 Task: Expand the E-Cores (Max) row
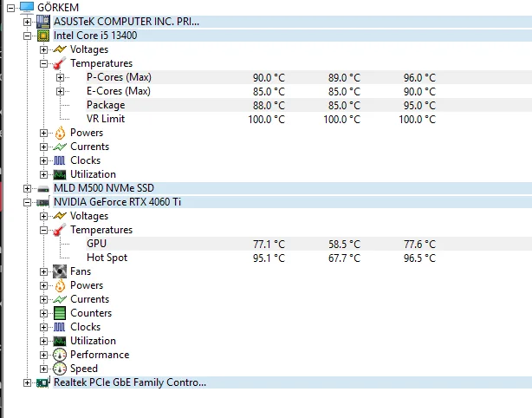pyautogui.click(x=60, y=91)
